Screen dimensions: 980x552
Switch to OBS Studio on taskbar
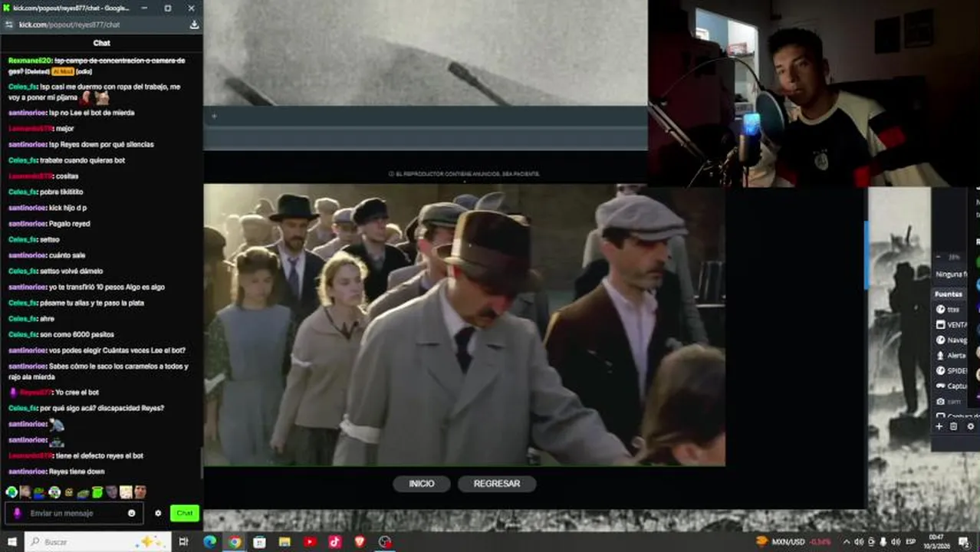[385, 542]
